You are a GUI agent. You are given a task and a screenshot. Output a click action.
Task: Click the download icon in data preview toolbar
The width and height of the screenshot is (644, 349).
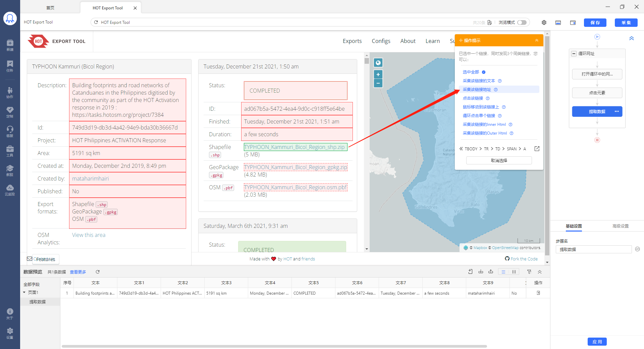tap(481, 272)
